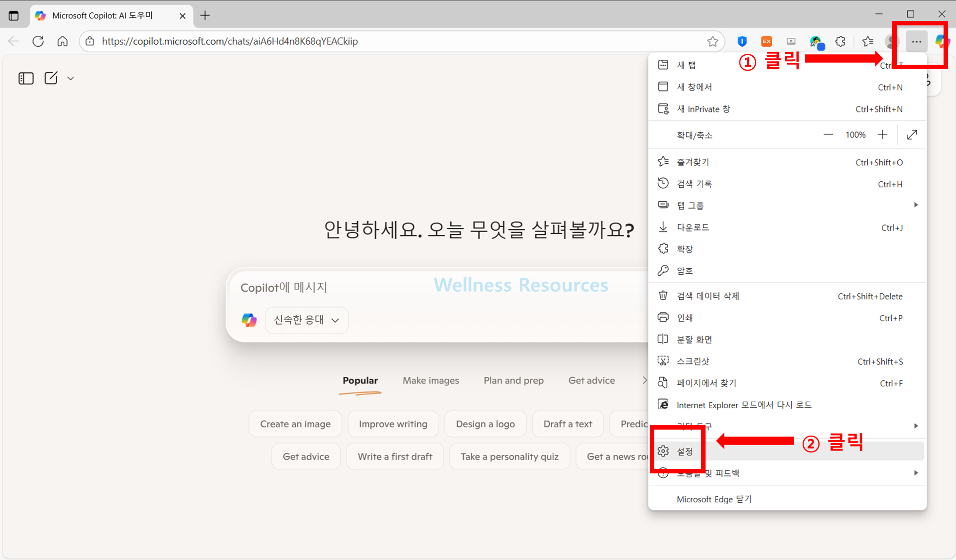Viewport: 956px width, 560px height.
Task: Select 새 탭 menu entry
Action: [787, 65]
